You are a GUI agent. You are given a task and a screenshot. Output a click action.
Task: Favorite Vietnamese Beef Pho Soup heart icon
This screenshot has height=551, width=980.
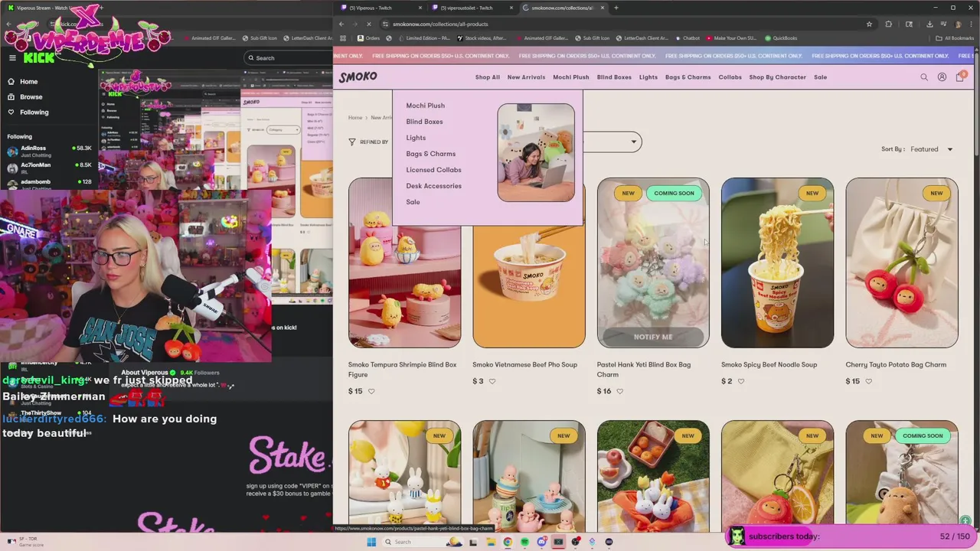pyautogui.click(x=492, y=381)
